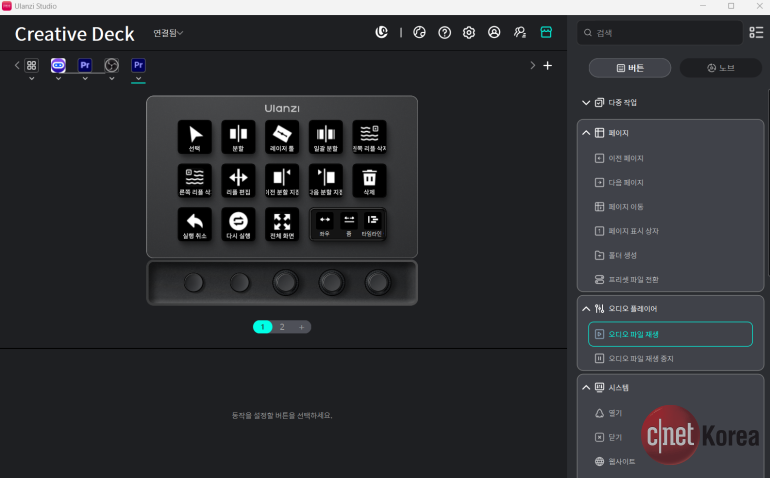Click the 리플 편집 key

(x=238, y=180)
